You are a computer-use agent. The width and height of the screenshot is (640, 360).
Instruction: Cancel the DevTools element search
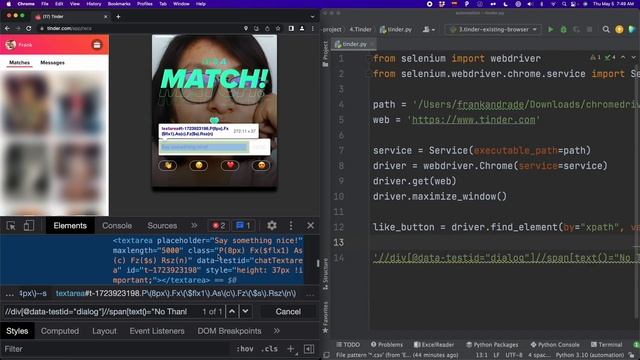pos(288,311)
